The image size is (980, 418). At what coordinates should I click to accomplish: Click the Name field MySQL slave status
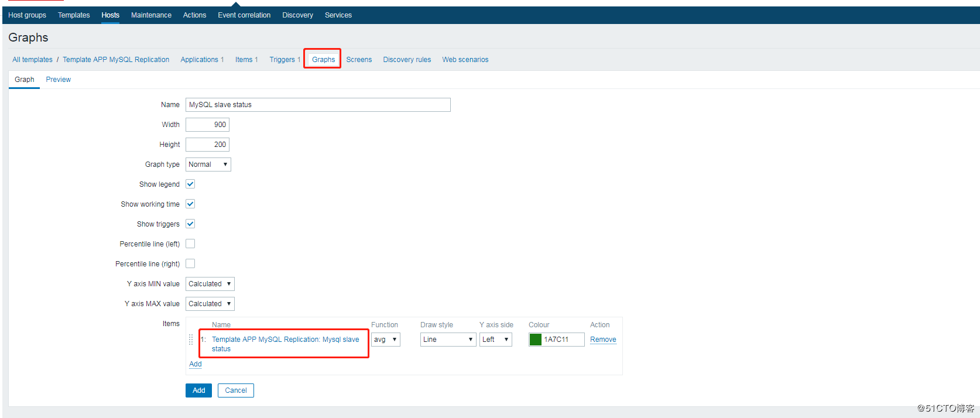point(318,105)
